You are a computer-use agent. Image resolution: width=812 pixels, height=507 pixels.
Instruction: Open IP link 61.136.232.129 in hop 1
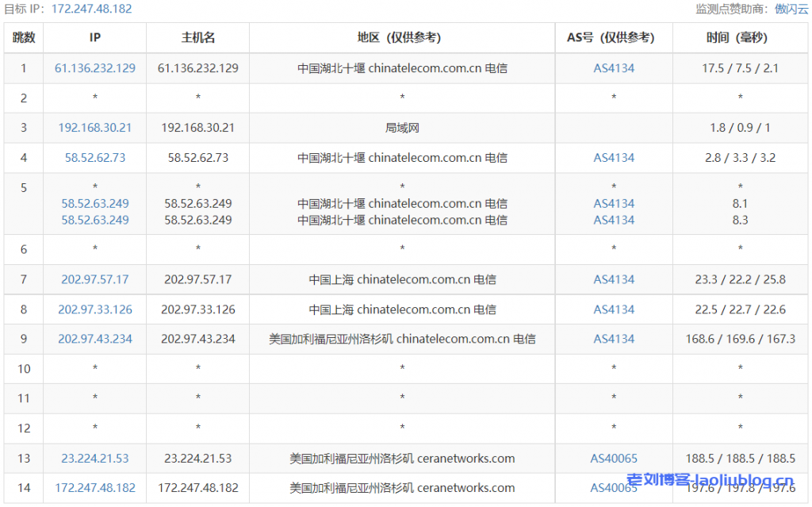(x=95, y=68)
